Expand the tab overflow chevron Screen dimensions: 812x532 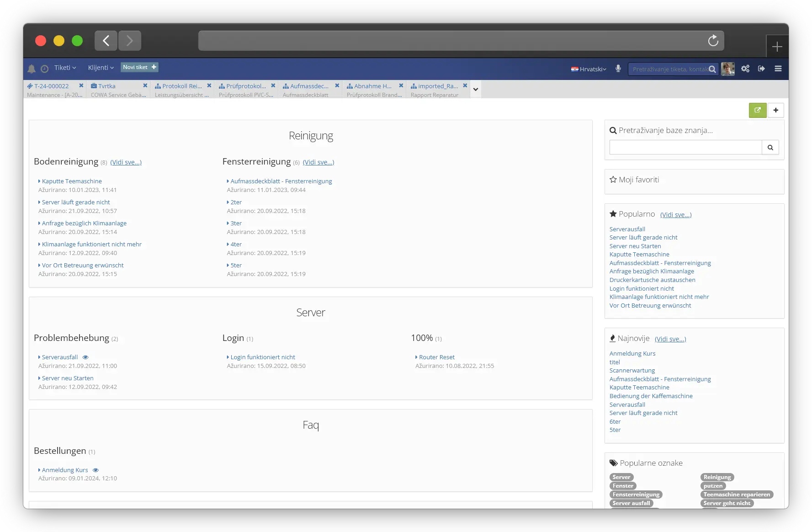pos(475,89)
